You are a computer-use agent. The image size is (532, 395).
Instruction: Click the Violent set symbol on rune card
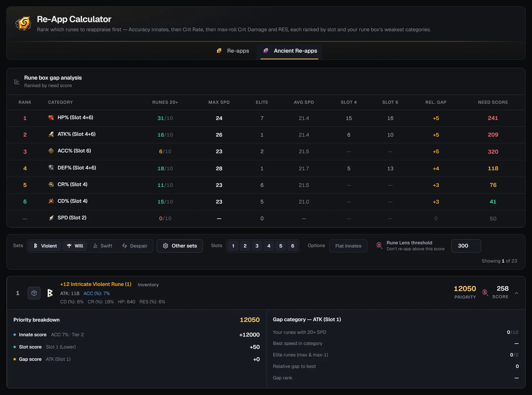[50, 293]
